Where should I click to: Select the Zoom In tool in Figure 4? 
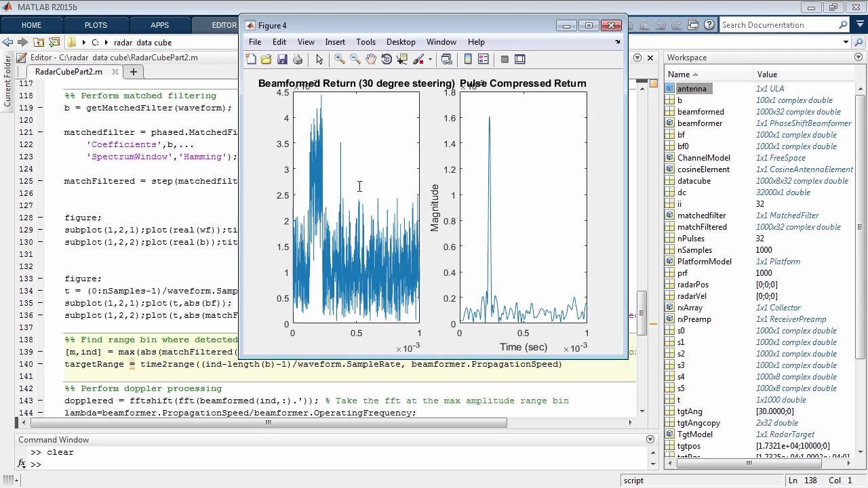pos(340,60)
